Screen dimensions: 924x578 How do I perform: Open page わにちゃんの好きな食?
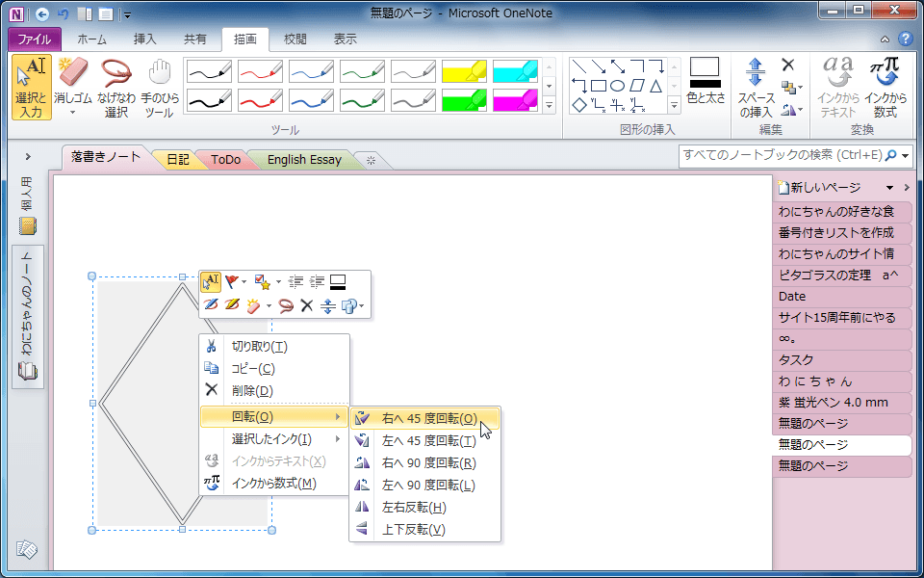click(x=841, y=211)
